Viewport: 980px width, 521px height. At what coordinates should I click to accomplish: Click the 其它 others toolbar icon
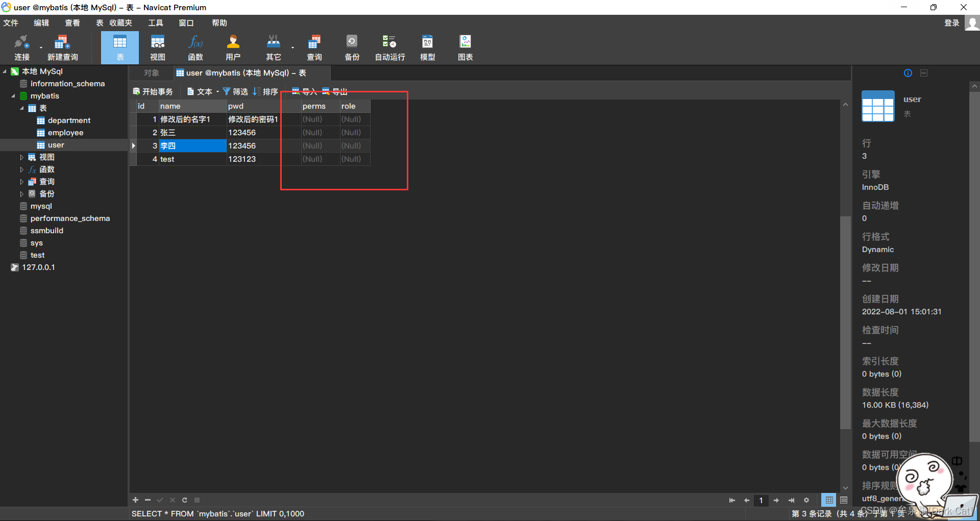click(274, 47)
